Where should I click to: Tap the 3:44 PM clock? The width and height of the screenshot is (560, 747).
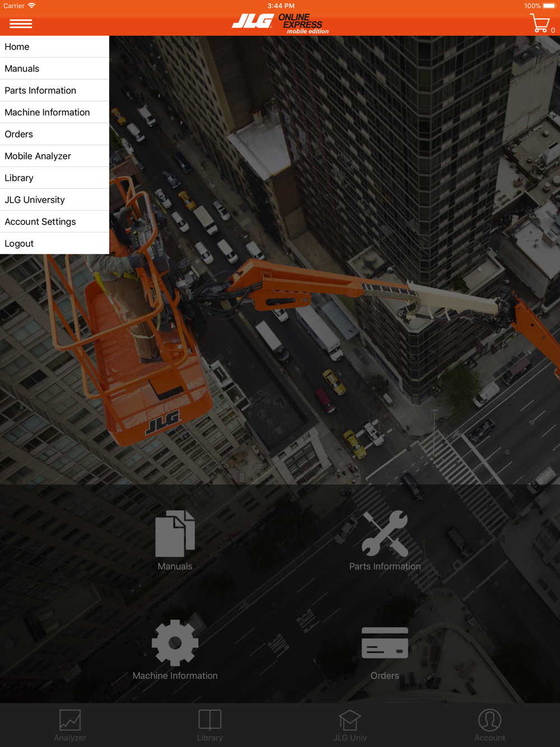[x=281, y=6]
